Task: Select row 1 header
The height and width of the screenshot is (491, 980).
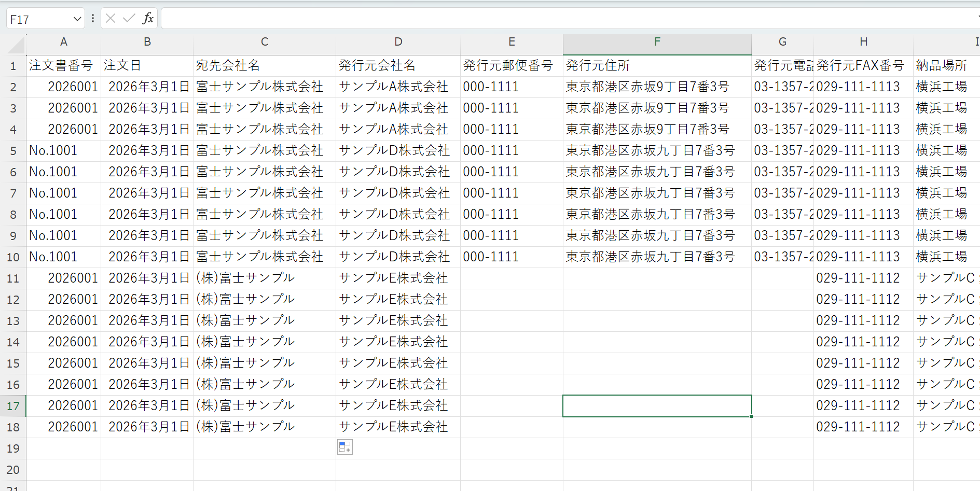Action: pyautogui.click(x=13, y=66)
